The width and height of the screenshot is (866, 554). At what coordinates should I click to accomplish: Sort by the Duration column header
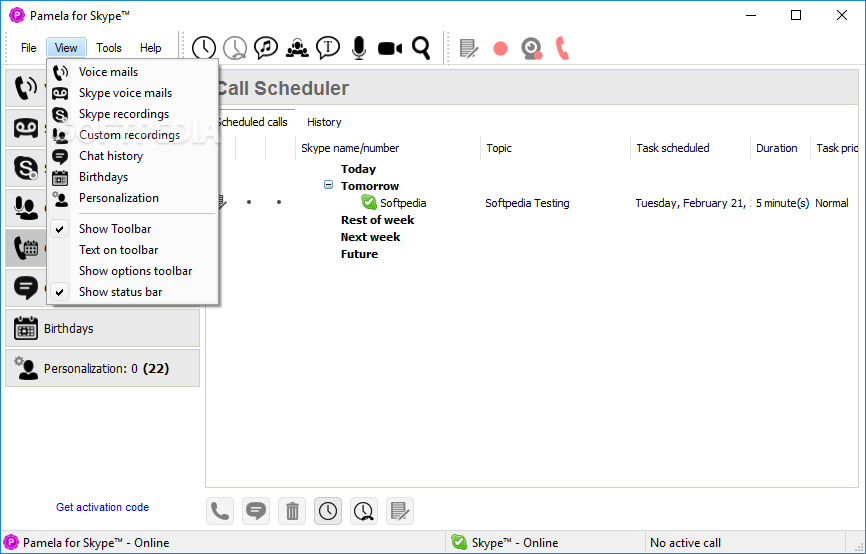(780, 148)
